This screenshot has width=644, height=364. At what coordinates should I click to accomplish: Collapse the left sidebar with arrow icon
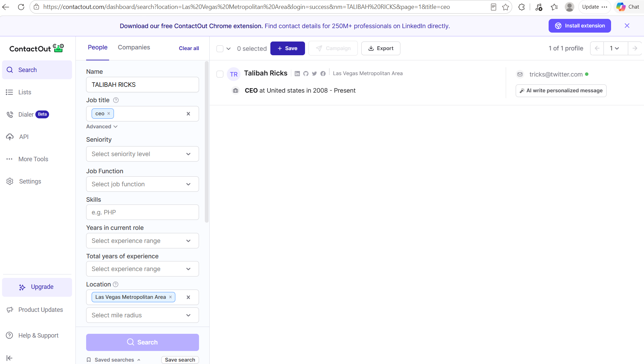[10, 358]
